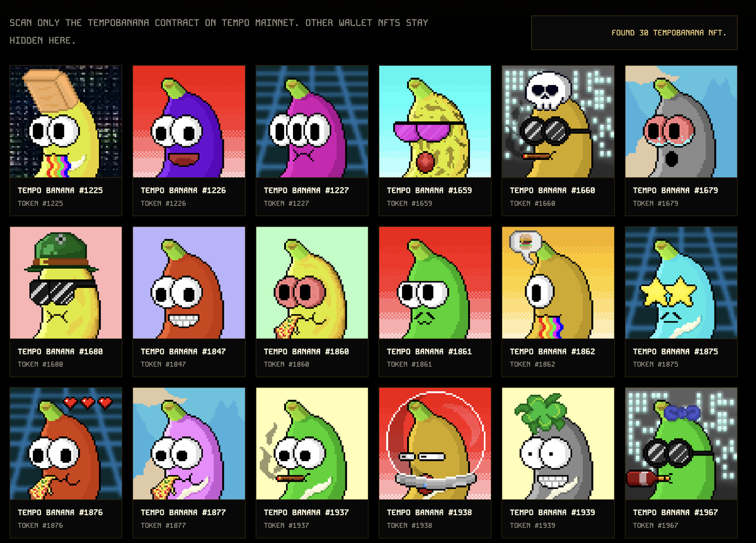
Task: Click the 'TOKEN #1227' label
Action: tap(287, 203)
